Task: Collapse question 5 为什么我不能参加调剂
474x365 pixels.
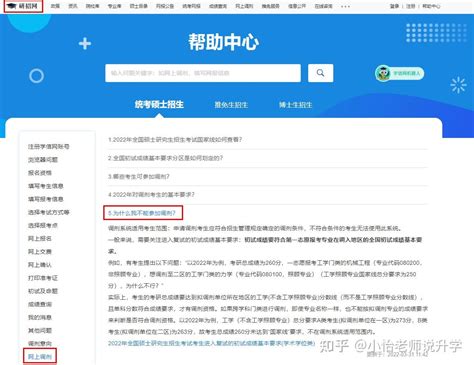Action: pos(142,213)
